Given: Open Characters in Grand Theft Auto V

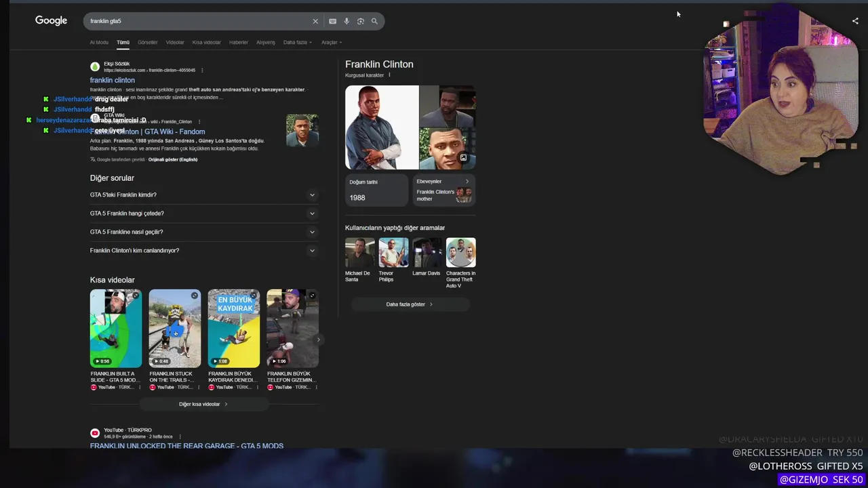Looking at the screenshot, I should tap(461, 263).
